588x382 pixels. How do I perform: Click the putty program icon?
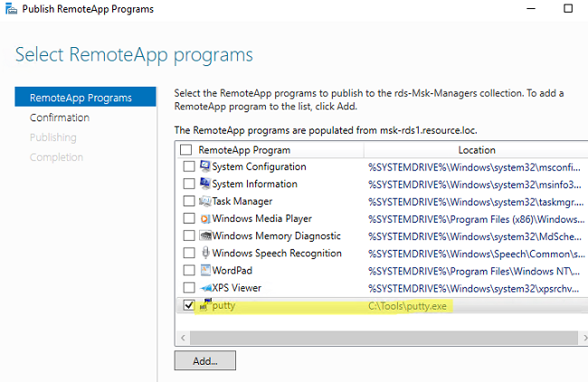pyautogui.click(x=205, y=304)
